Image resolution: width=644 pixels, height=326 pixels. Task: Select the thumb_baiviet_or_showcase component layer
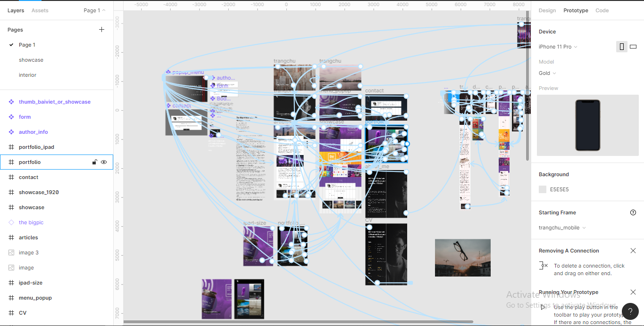coord(54,102)
